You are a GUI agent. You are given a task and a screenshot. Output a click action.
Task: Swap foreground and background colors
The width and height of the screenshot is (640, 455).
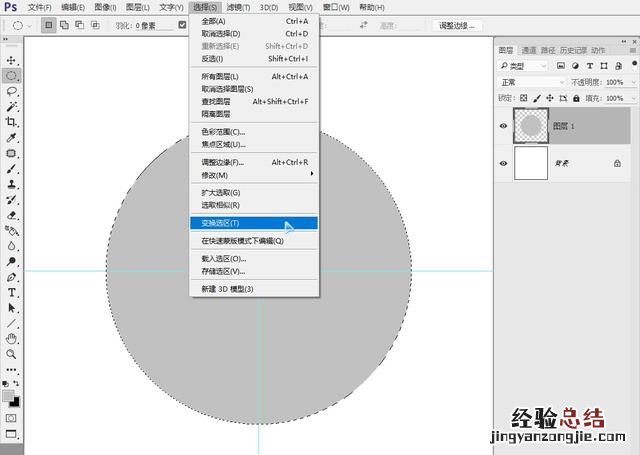(x=16, y=383)
